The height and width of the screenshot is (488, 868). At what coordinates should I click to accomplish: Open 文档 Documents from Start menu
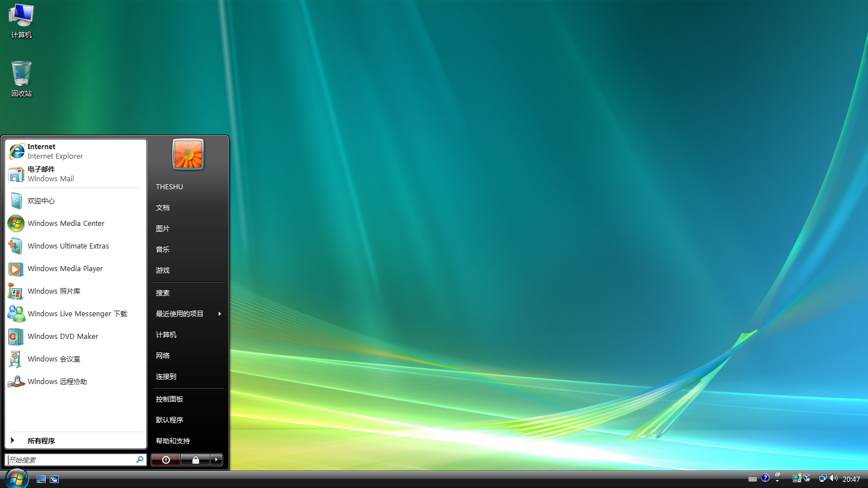(188, 207)
